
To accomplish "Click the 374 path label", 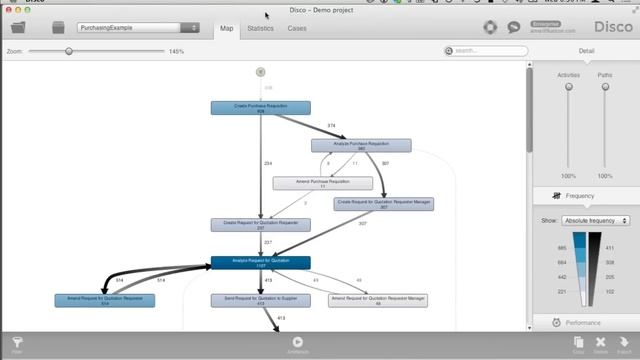I will tap(331, 126).
